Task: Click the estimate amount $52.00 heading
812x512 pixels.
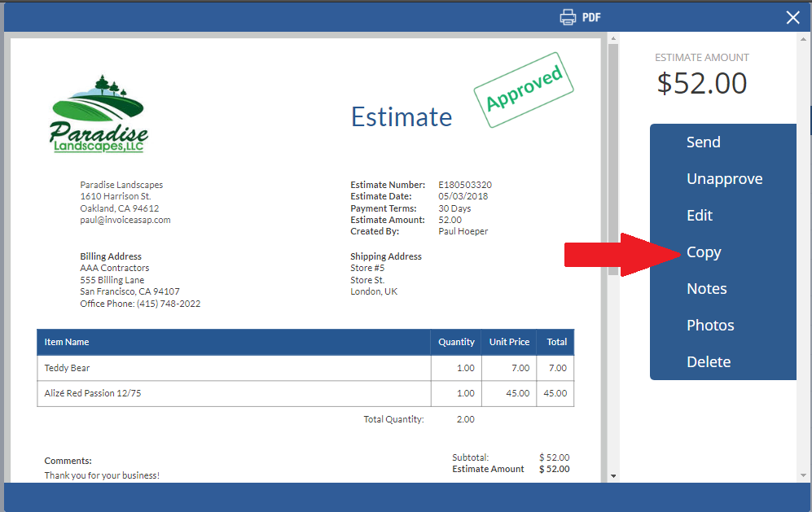Action: (701, 83)
